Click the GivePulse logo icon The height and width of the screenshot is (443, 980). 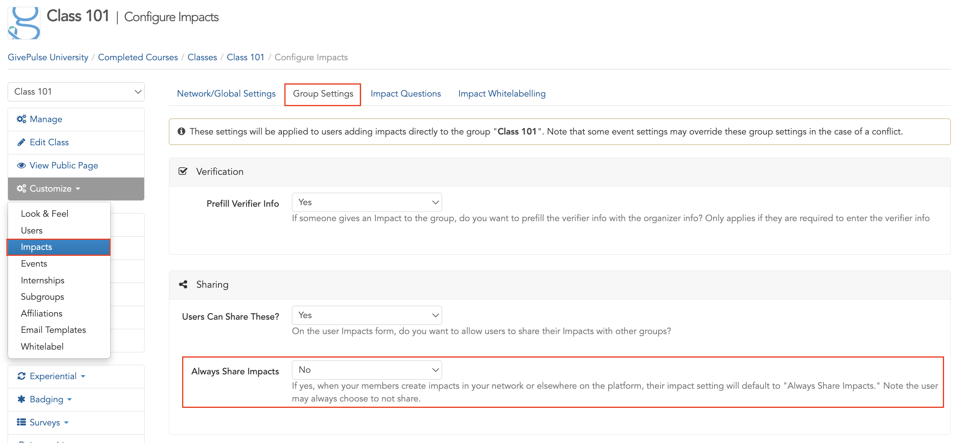(x=24, y=23)
